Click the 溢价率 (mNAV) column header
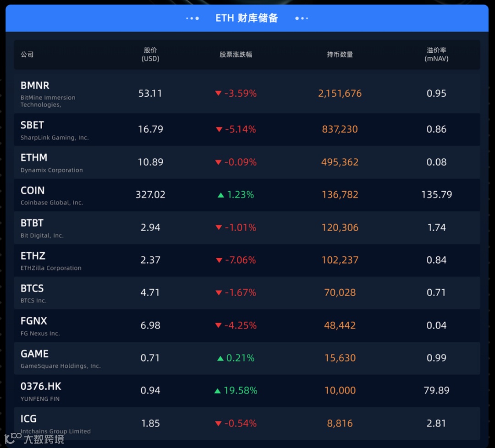The image size is (495, 448). (436, 55)
